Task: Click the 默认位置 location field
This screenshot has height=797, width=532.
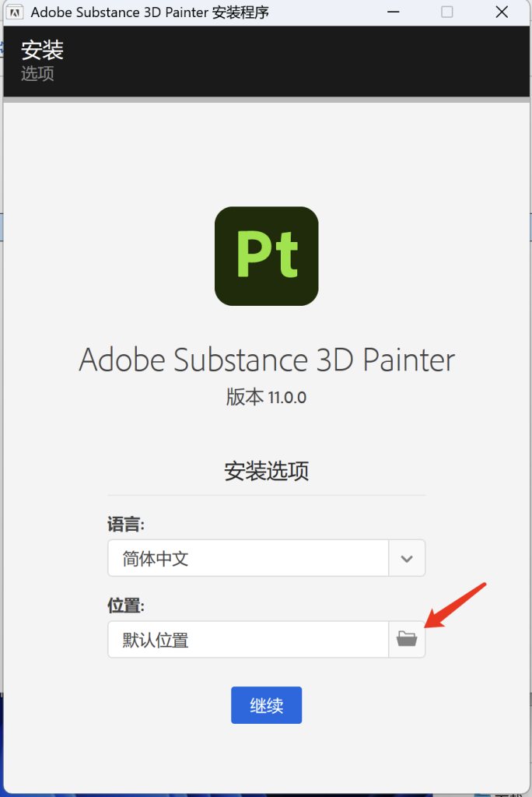Action: click(248, 639)
